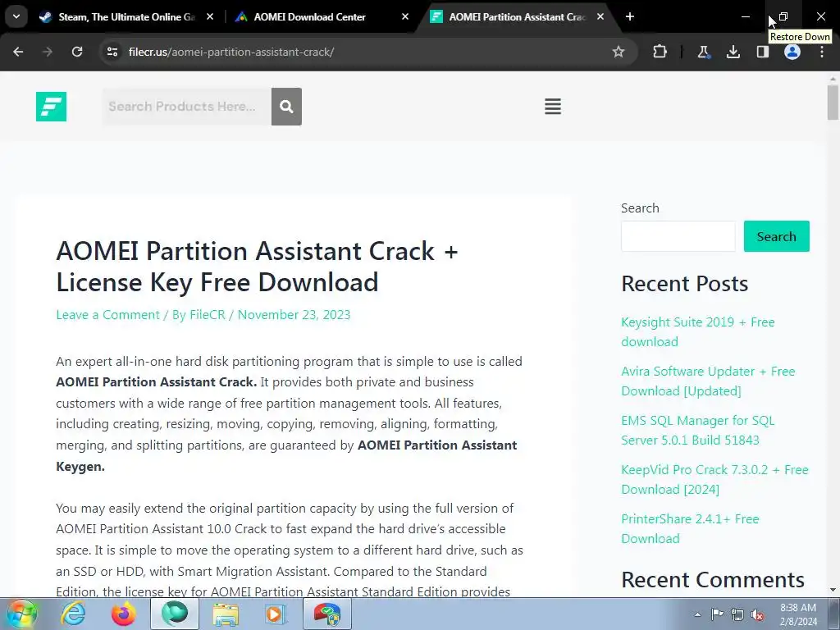Open the media player taskbar icon
Screen dimensions: 840x630
coord(276,614)
